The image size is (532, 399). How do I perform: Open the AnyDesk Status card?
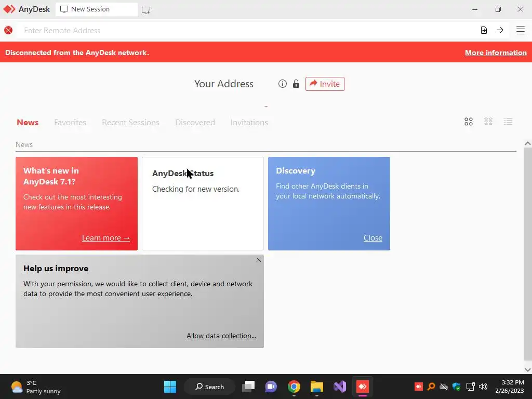pyautogui.click(x=203, y=204)
